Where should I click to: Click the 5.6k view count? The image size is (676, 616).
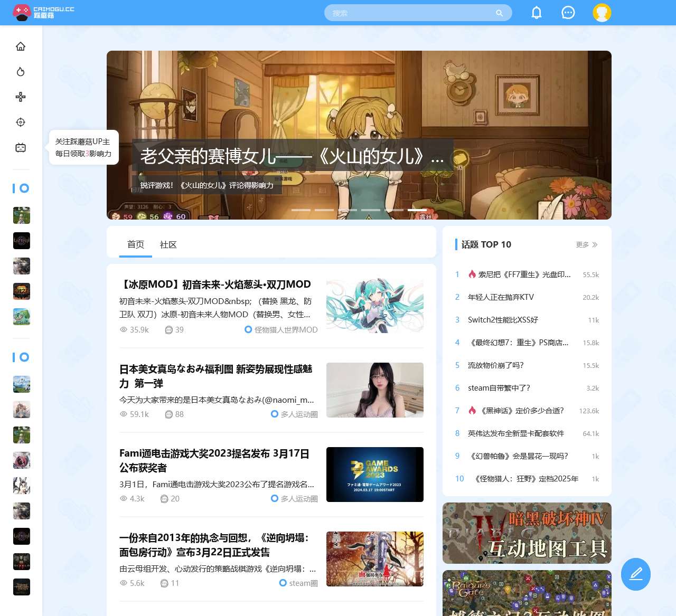137,583
